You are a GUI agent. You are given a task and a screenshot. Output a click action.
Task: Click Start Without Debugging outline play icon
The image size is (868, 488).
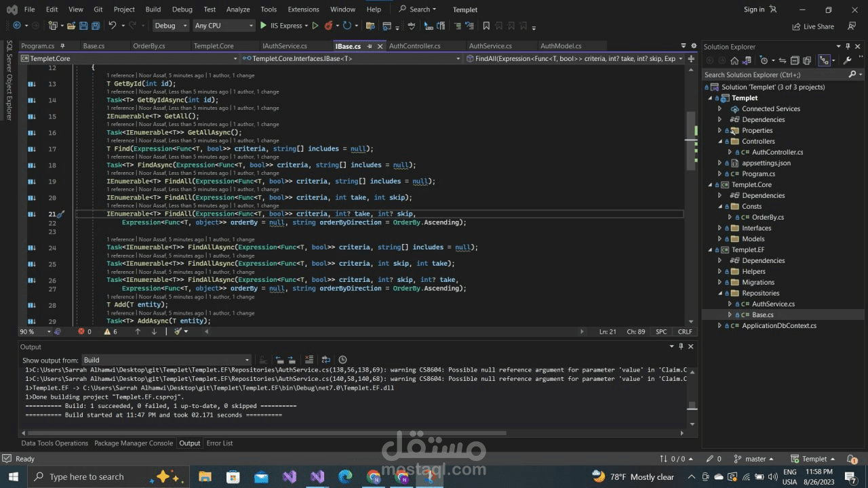tap(315, 26)
